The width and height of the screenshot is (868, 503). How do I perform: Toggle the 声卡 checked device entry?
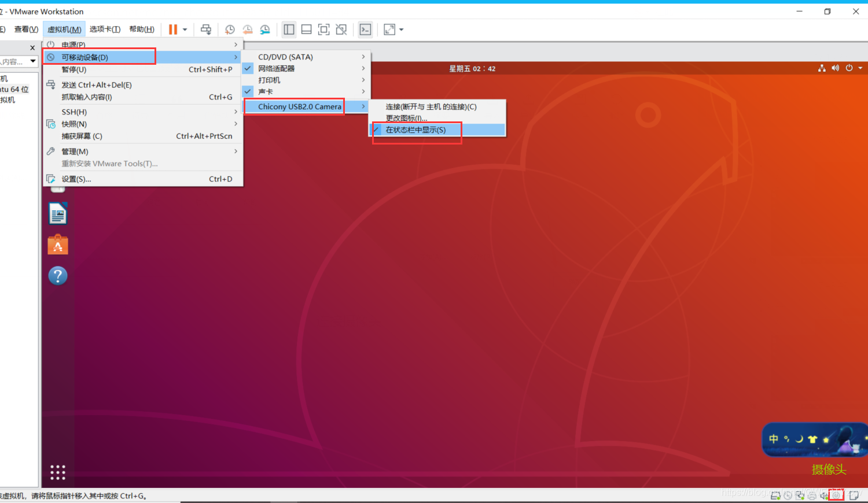(x=306, y=91)
